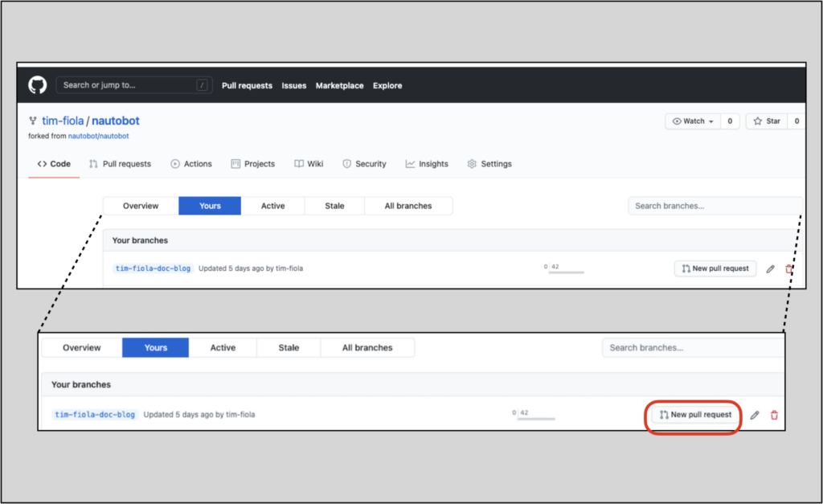
Task: Click the slash shortcut key in search box
Action: tap(202, 85)
